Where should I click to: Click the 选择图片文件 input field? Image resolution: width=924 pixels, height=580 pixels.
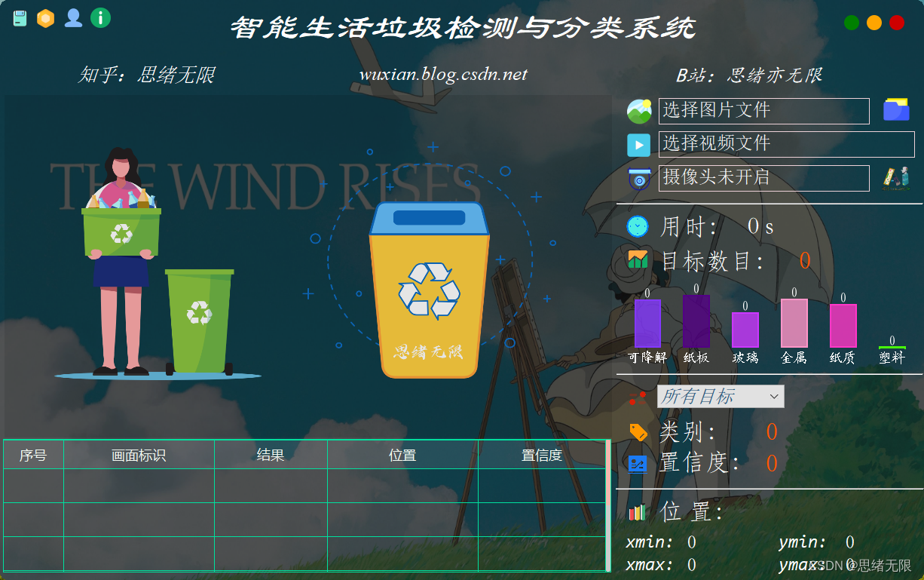pos(764,111)
